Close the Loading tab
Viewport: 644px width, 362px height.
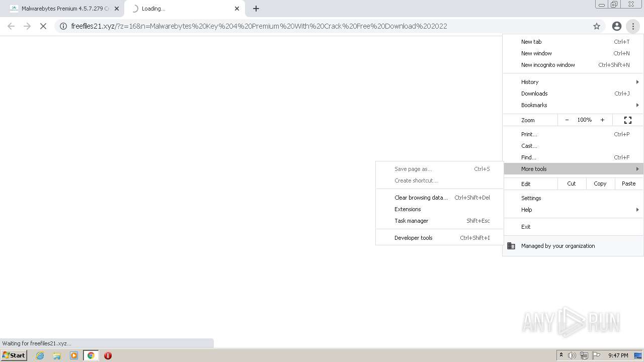point(237,9)
